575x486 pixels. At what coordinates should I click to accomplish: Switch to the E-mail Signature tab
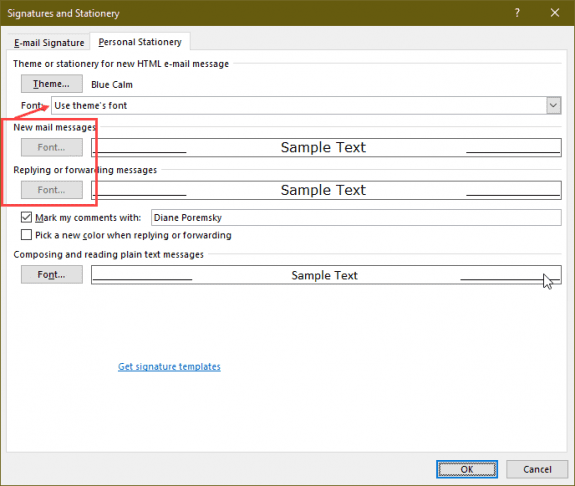tap(49, 43)
